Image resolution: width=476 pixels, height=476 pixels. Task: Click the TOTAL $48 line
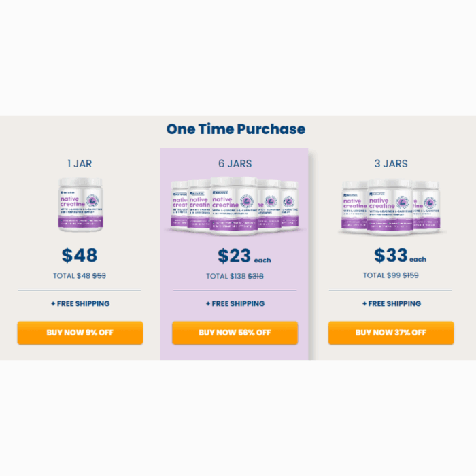coord(80,276)
